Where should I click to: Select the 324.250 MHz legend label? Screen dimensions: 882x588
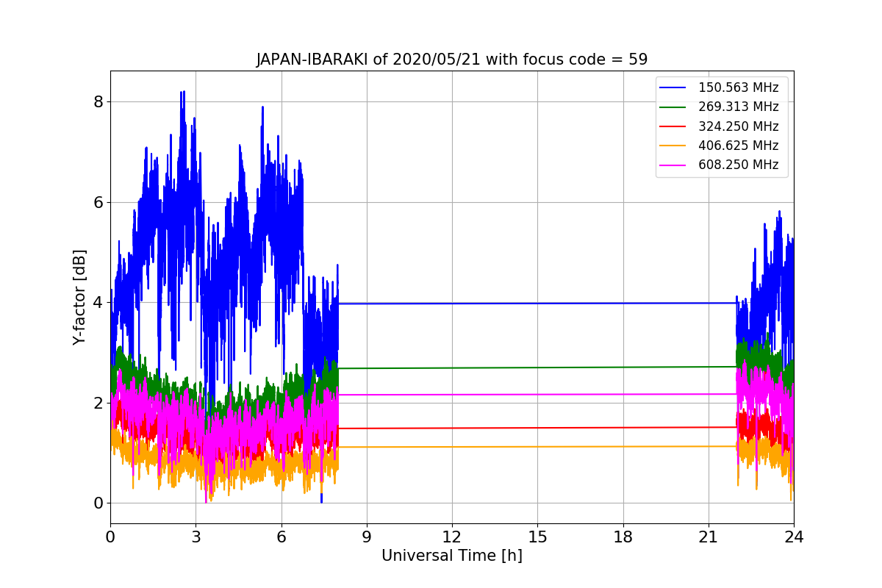pyautogui.click(x=738, y=126)
